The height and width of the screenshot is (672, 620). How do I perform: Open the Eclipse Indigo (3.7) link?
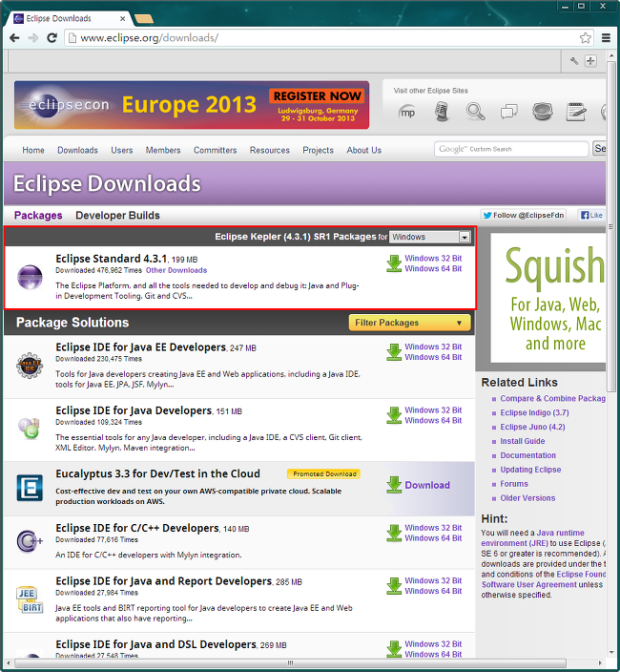click(x=534, y=412)
